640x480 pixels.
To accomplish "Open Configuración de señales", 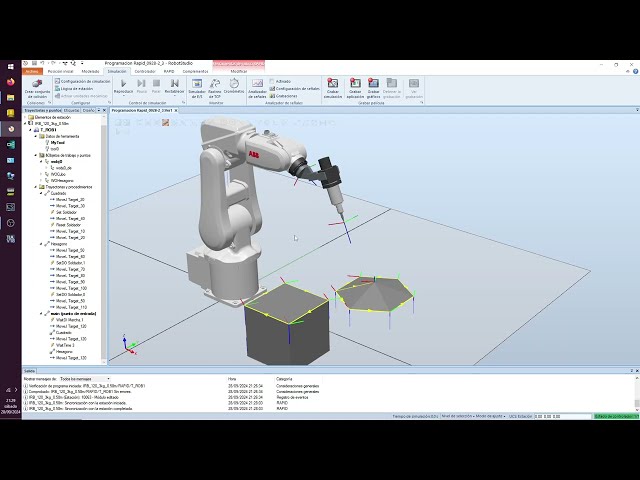I will pos(294,89).
